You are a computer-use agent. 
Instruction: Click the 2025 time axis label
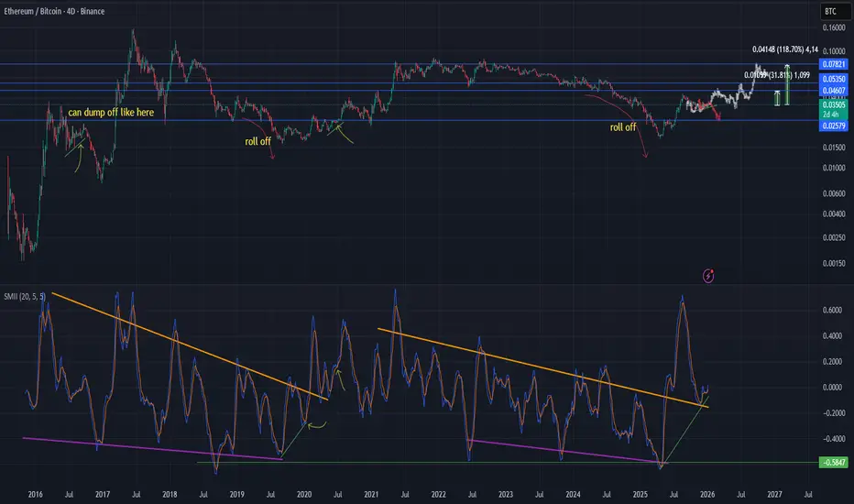pos(640,495)
